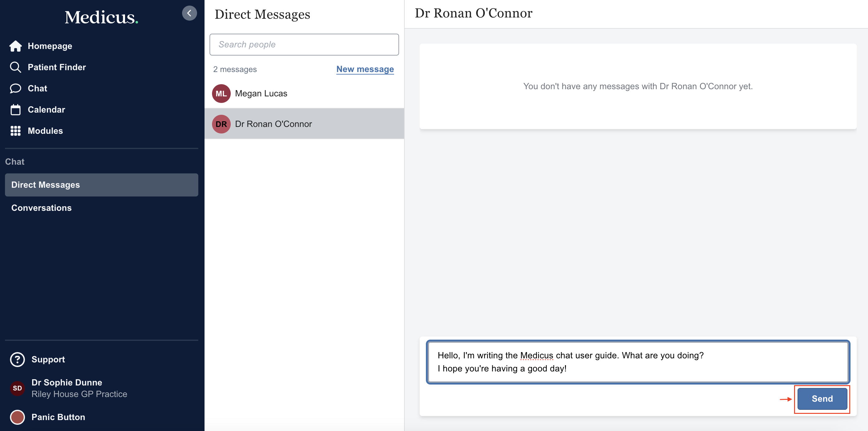868x431 pixels.
Task: Click the Search people field
Action: point(304,45)
